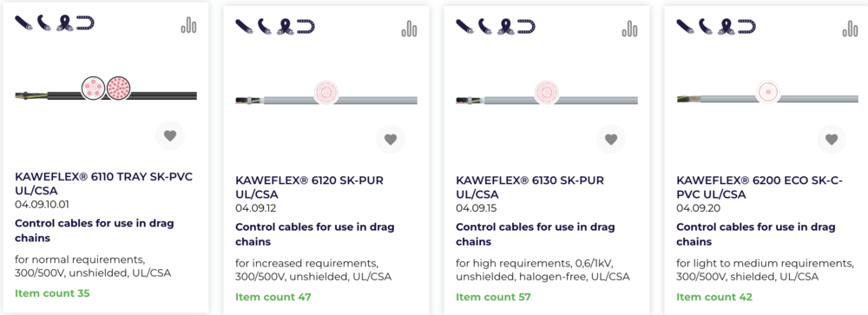
Task: Open KAWEFLEX 6110 TRAY SK-PVC UL/CSA title
Action: [x=103, y=184]
